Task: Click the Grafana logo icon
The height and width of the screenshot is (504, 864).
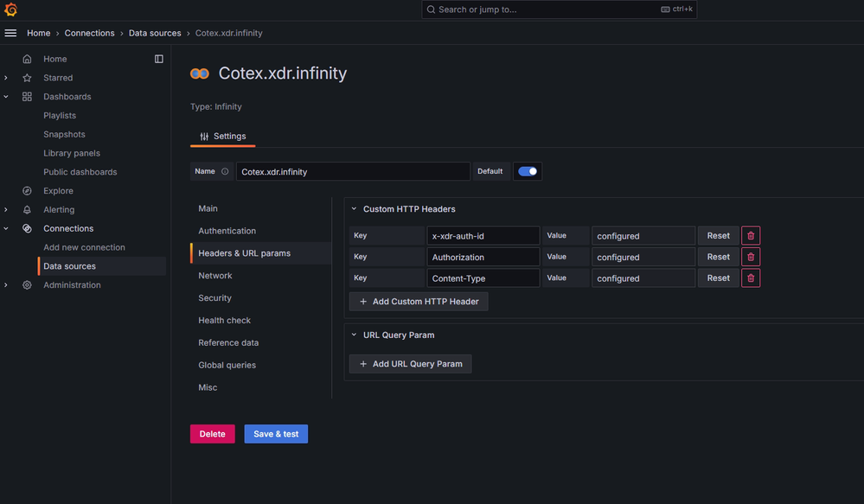Action: tap(11, 10)
